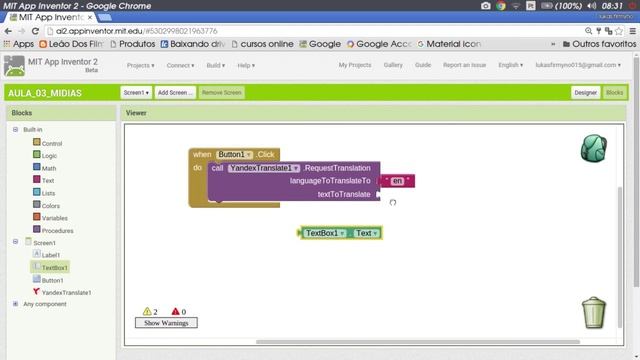Screen dimensions: 640x360
Task: Click the trash can icon
Action: (x=593, y=313)
